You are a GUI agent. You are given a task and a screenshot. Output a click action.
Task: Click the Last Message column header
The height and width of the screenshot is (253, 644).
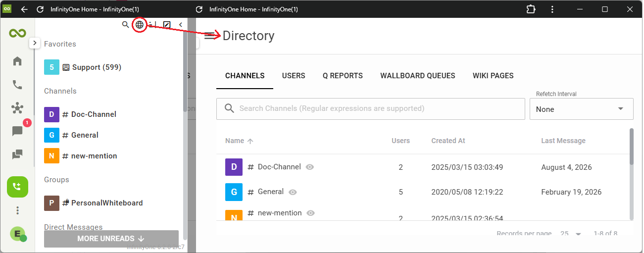(x=563, y=141)
